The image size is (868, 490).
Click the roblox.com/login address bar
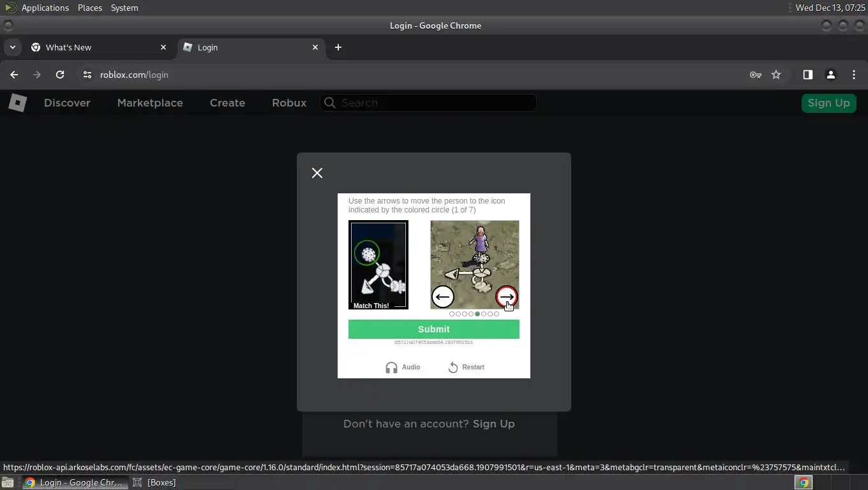[134, 75]
